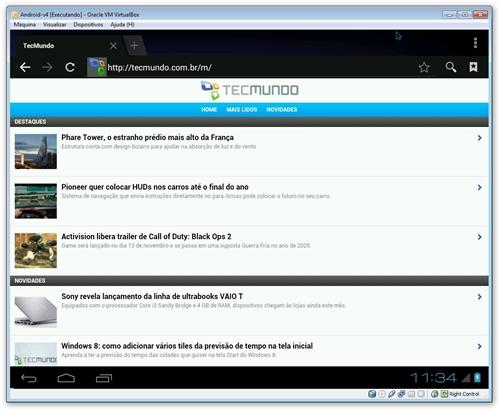The image size is (500, 411).
Task: Open the Pioneer HUDs article headline
Action: pos(155,187)
